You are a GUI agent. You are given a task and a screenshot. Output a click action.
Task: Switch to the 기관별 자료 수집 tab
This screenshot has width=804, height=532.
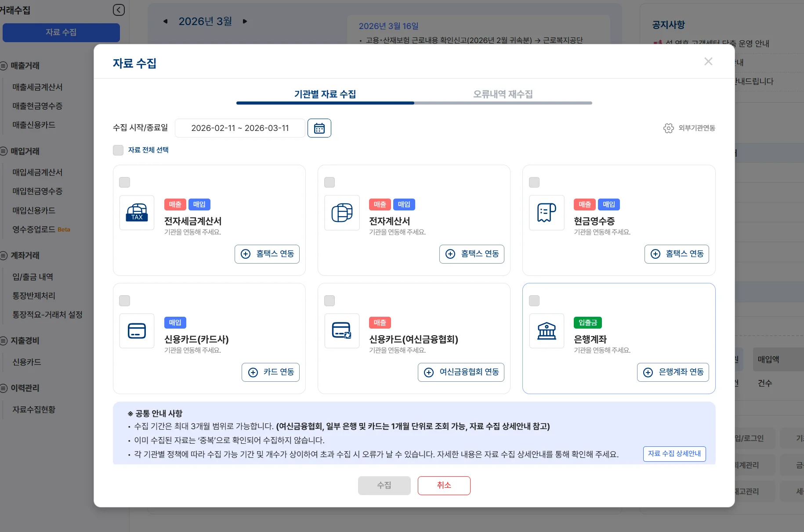click(x=325, y=94)
